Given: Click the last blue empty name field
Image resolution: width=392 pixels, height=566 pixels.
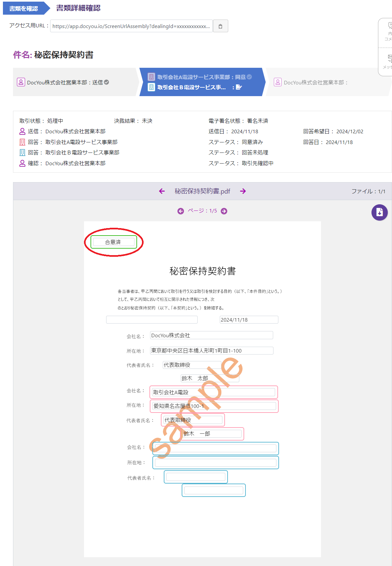Looking at the screenshot, I should [214, 490].
